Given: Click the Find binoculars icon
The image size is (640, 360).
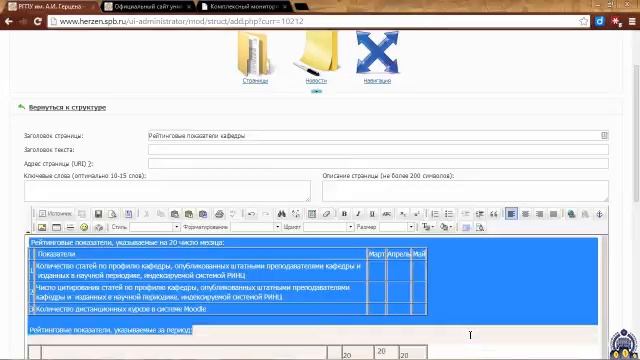Looking at the screenshot, I should [x=281, y=214].
